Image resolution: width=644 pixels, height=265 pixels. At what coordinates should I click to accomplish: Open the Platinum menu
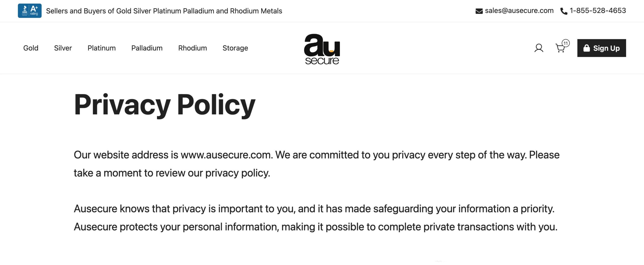(x=102, y=48)
